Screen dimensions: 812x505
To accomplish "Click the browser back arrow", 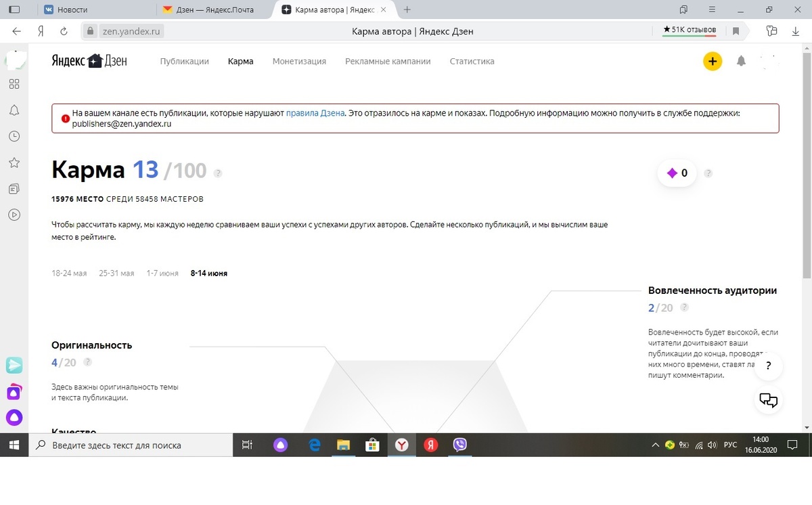I will (x=16, y=31).
